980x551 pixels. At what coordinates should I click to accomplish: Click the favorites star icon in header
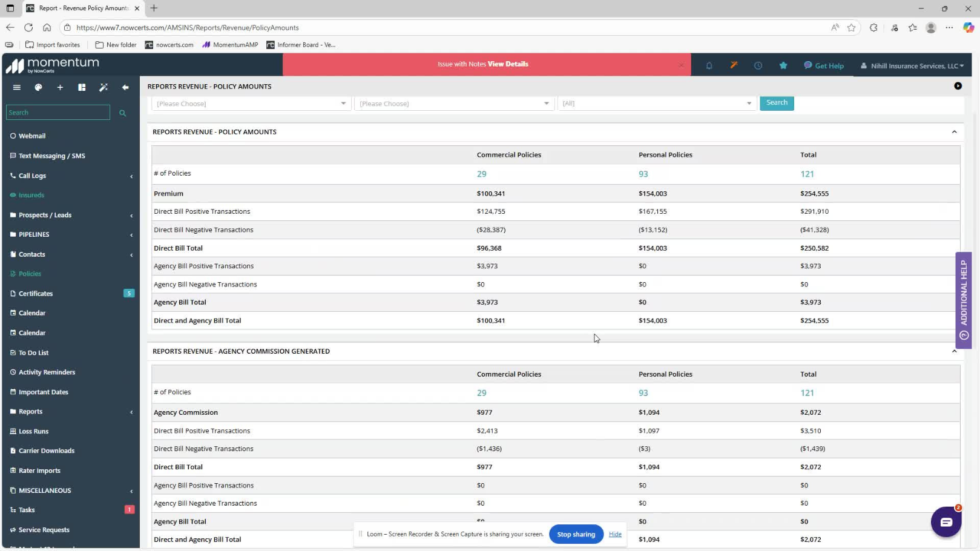click(x=783, y=65)
